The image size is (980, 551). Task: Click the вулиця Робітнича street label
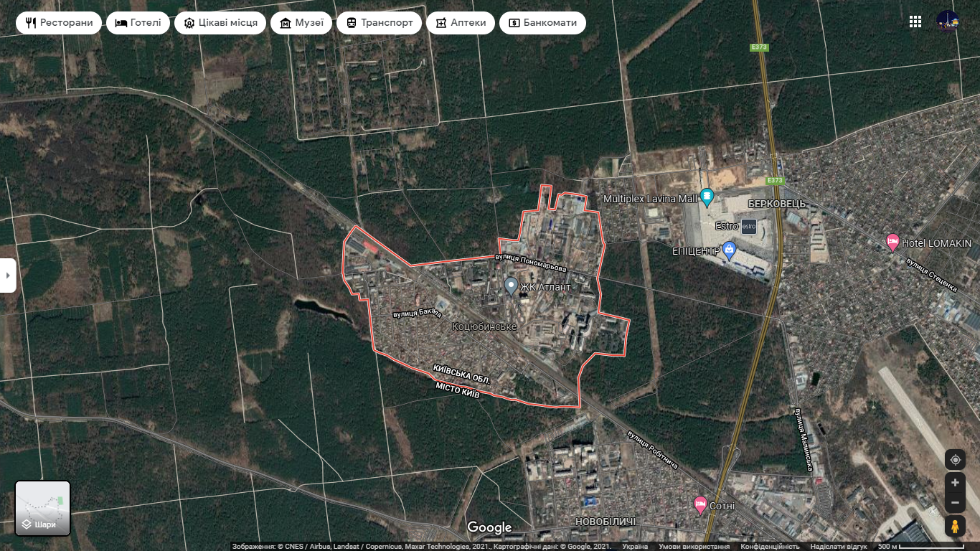(x=652, y=450)
